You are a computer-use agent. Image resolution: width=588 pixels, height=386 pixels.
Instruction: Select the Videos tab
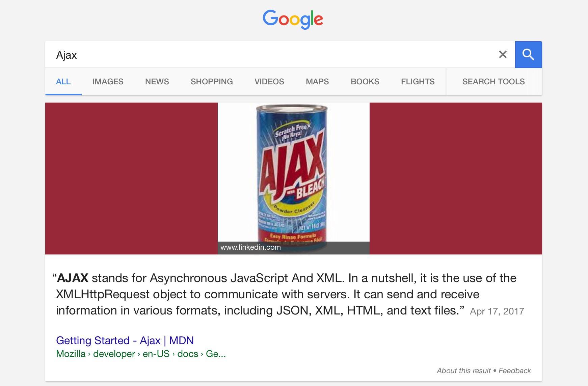269,82
